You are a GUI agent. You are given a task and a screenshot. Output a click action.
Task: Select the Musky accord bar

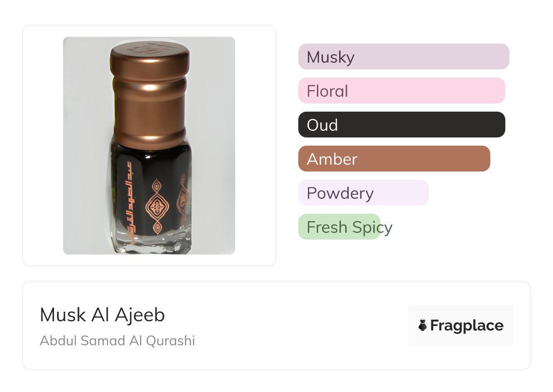click(x=403, y=57)
